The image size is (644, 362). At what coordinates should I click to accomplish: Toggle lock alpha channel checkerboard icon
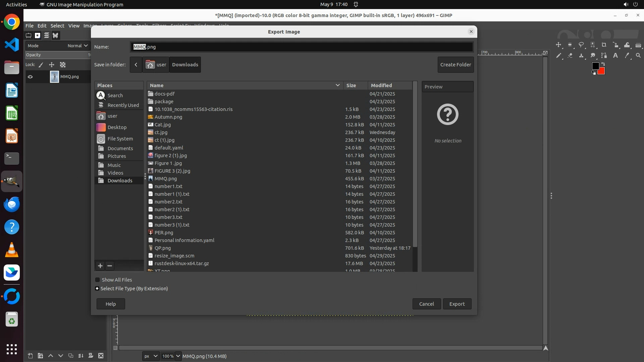coord(63,65)
